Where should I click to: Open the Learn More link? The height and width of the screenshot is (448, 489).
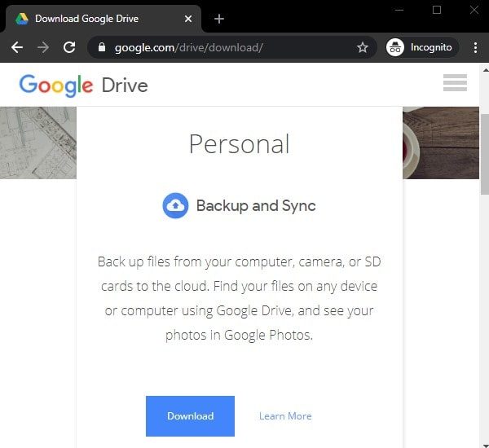pos(285,416)
